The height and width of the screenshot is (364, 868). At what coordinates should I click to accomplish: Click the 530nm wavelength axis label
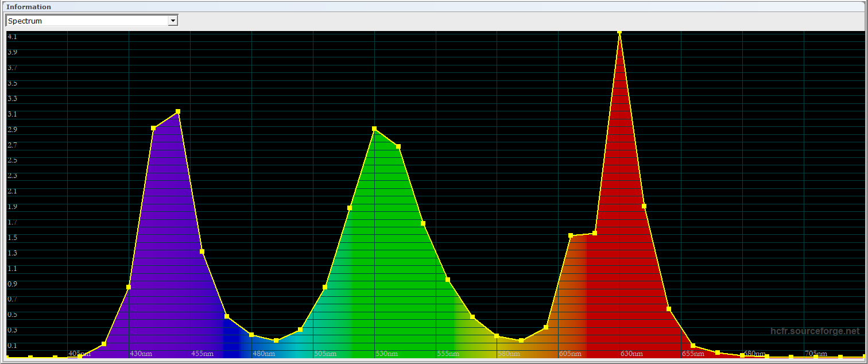pos(386,354)
